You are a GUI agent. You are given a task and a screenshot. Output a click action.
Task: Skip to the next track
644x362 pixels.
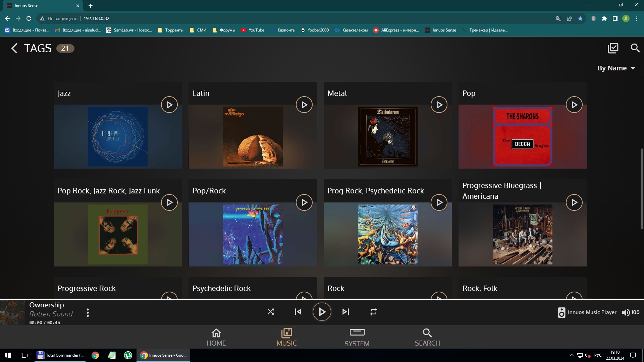pyautogui.click(x=346, y=312)
